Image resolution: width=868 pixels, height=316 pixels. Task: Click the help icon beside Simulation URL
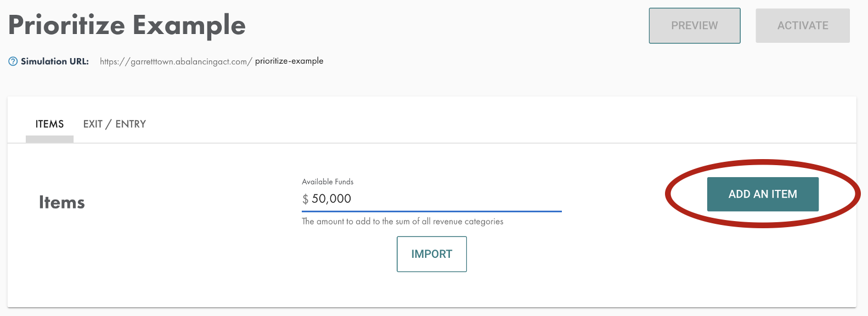pyautogui.click(x=13, y=61)
